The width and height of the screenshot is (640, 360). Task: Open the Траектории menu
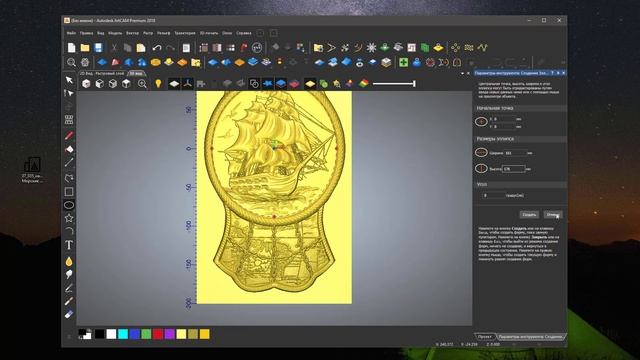(185, 33)
